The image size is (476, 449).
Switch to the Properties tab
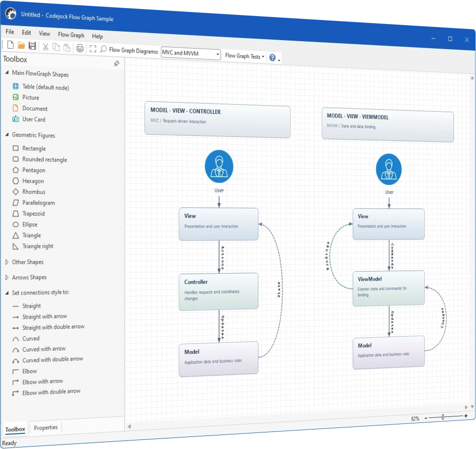tap(46, 427)
